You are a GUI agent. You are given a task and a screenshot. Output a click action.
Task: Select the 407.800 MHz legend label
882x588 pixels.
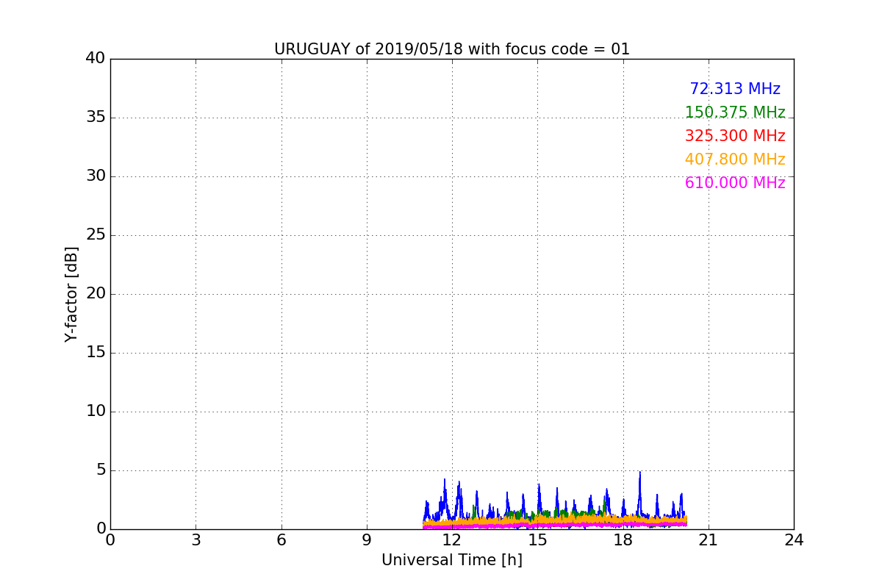click(735, 159)
